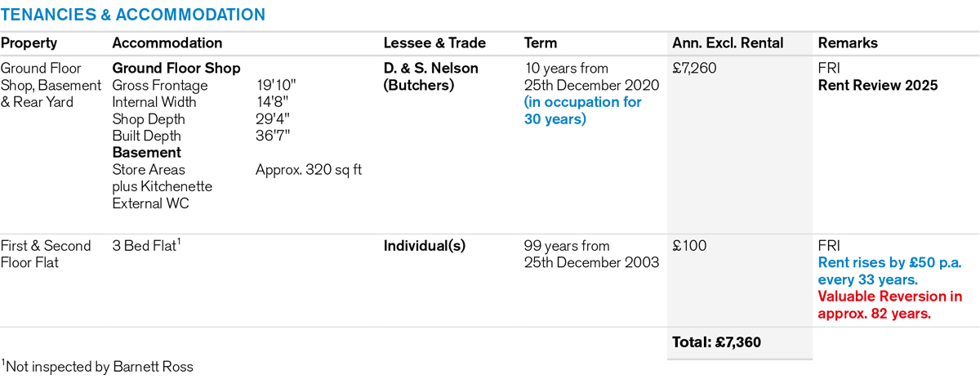The image size is (980, 384).
Task: Click the Lessee & Trade column header
Action: tap(434, 43)
